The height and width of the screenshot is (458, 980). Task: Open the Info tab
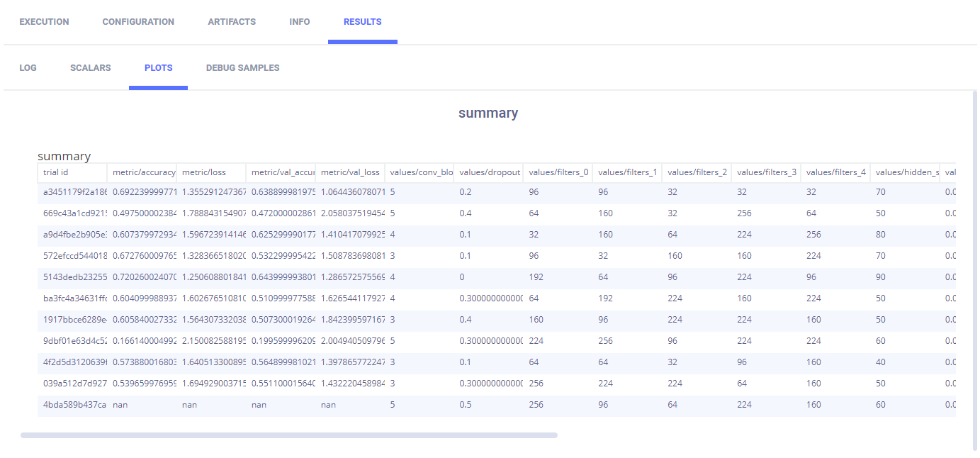(x=300, y=22)
